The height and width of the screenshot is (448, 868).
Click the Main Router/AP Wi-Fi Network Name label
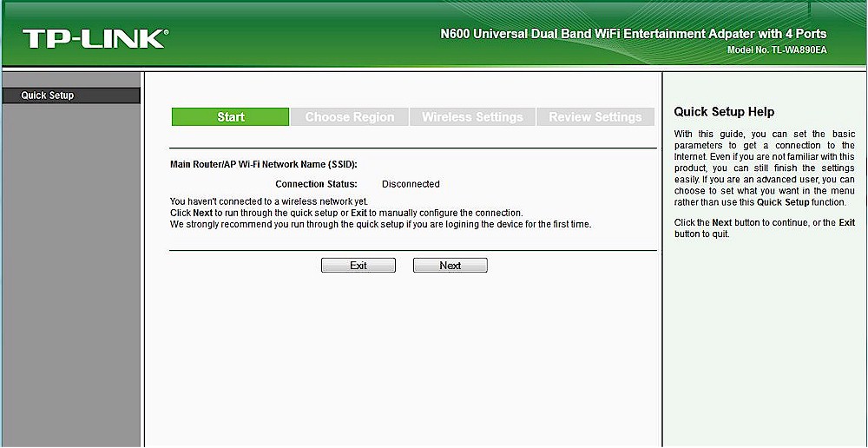(x=264, y=164)
